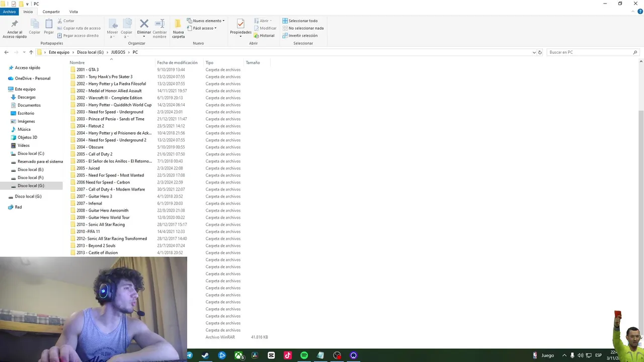The image size is (644, 362).
Task: Select the 2007 - Guitar Hero 3 folder
Action: click(x=94, y=197)
